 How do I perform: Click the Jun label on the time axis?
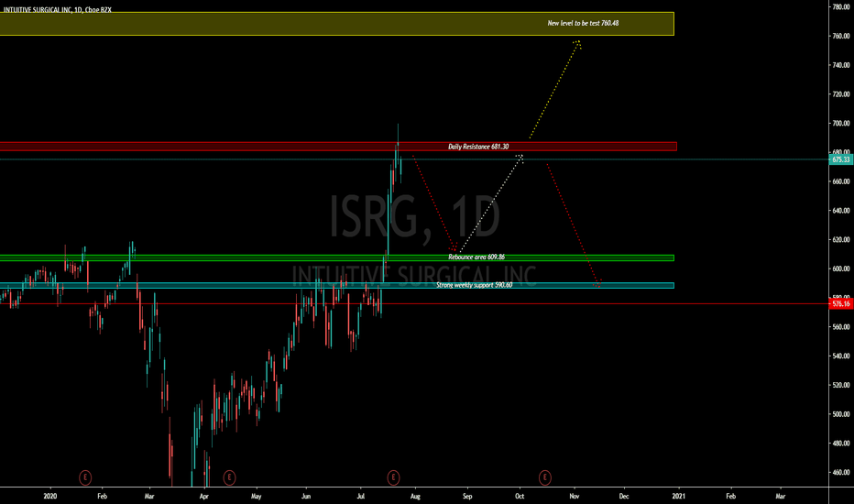tap(306, 497)
